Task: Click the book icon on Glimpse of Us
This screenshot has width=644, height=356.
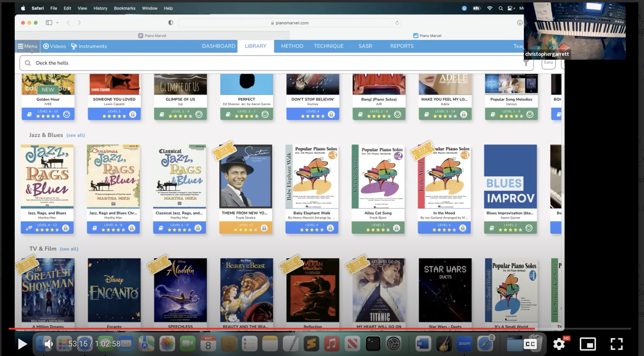Action: (162, 114)
